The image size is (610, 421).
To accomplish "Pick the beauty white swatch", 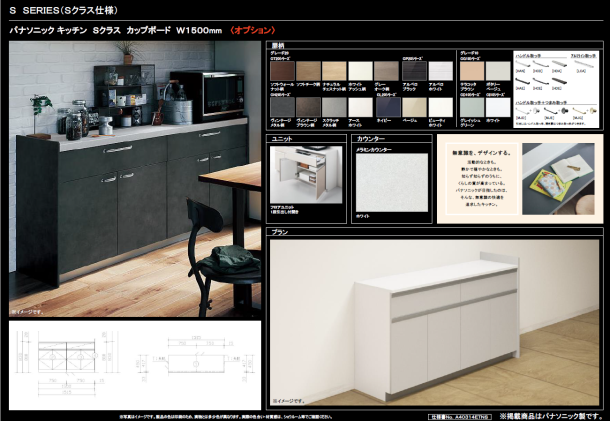I will (x=440, y=107).
